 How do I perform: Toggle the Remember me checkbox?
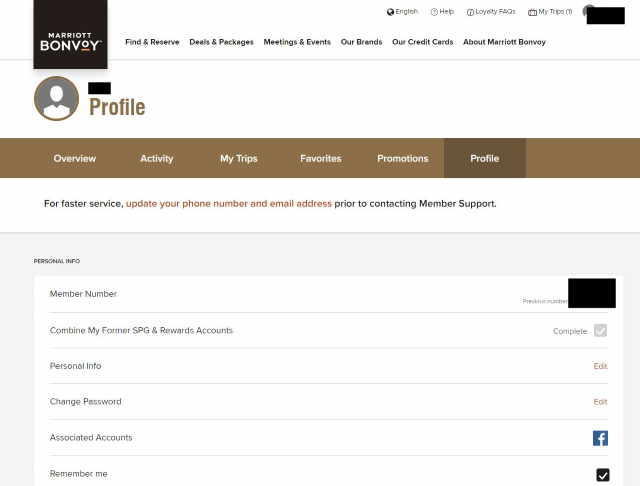point(603,475)
